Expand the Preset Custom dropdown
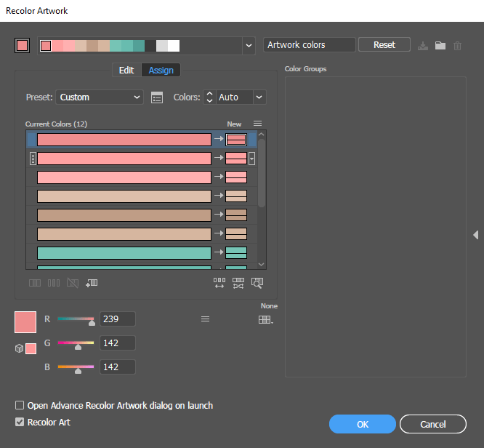This screenshot has height=448, width=484. point(100,97)
